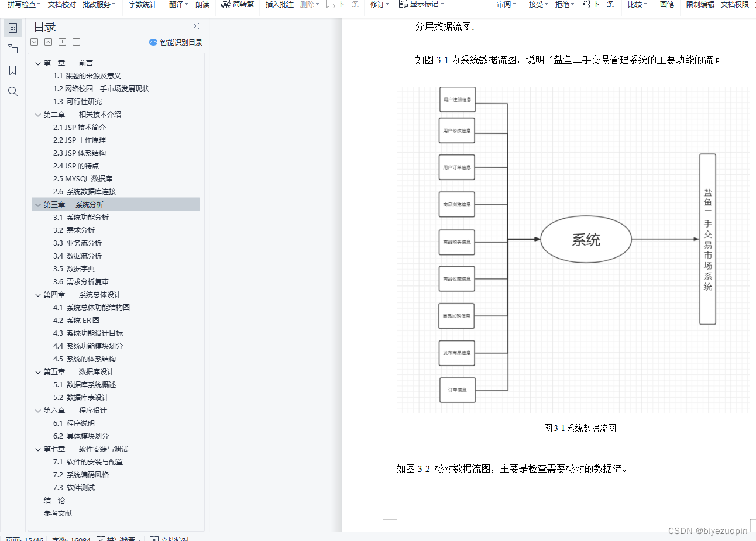This screenshot has height=541, width=756.
Task: Go to 2.2 JSP 工作原理
Action: point(80,140)
